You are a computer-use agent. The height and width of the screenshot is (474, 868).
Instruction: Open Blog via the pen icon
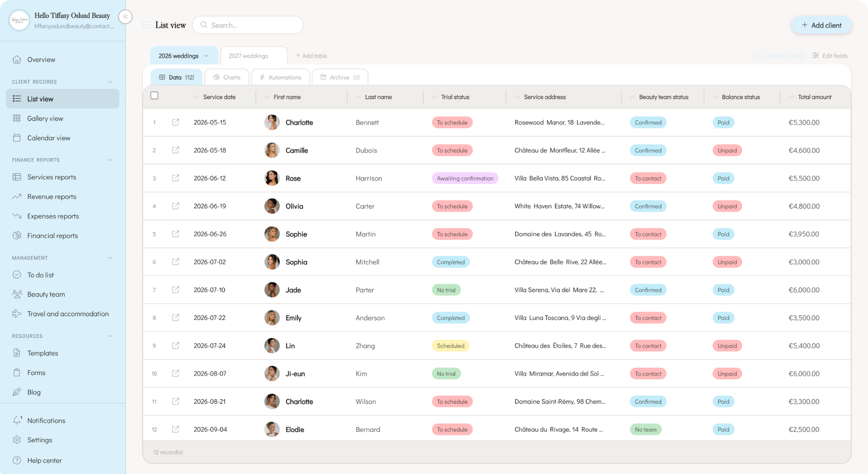pyautogui.click(x=17, y=392)
